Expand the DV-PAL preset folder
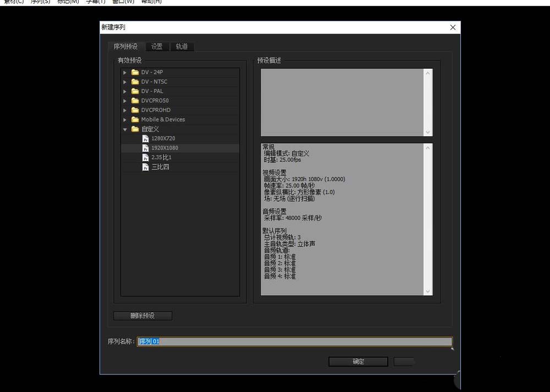 (x=125, y=91)
